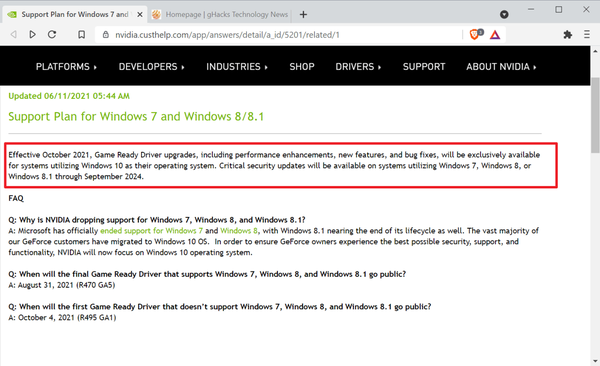Open a new tab with plus button

tap(303, 15)
